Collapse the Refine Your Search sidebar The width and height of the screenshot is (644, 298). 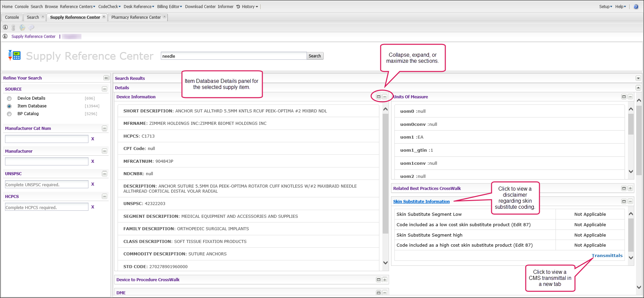click(106, 78)
